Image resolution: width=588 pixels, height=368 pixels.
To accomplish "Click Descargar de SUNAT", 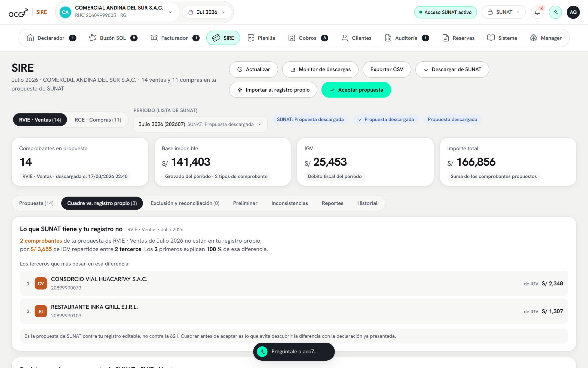I will pos(452,70).
